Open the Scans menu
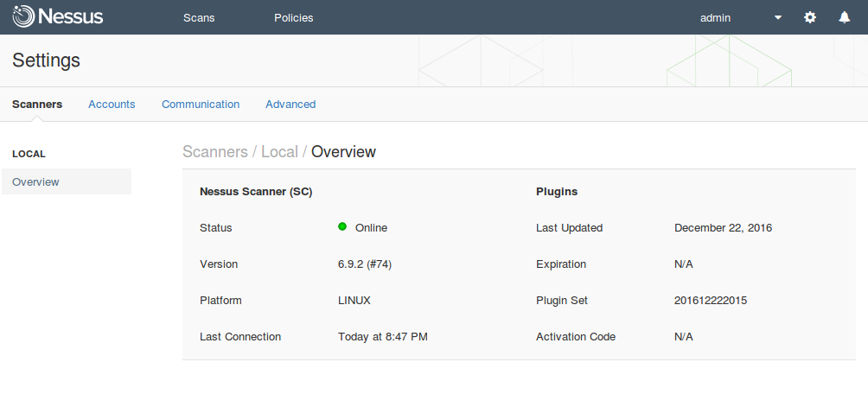The height and width of the screenshot is (394, 868). (x=199, y=17)
